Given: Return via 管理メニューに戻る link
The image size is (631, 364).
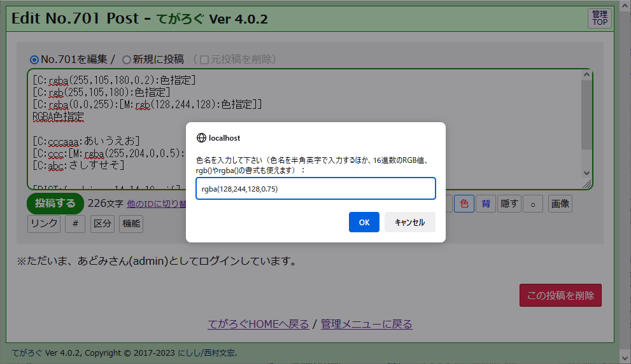Looking at the screenshot, I should 366,324.
